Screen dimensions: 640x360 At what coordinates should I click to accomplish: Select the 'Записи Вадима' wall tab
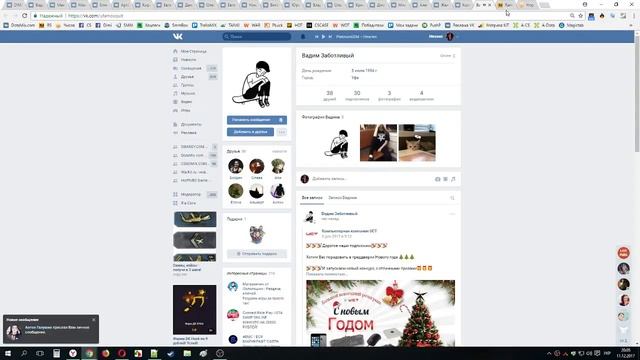(342, 198)
